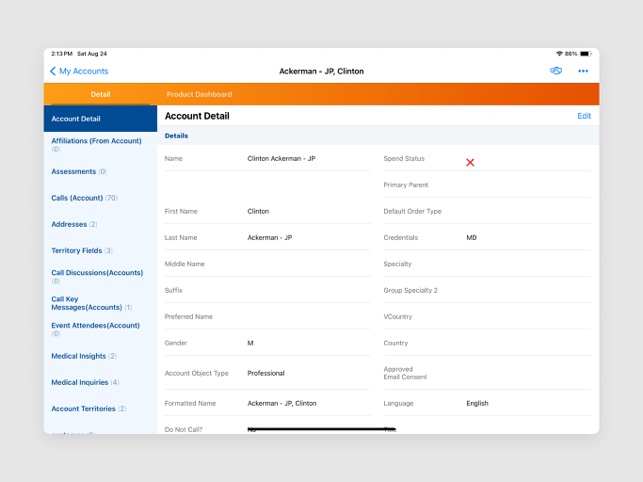Image resolution: width=643 pixels, height=482 pixels.
Task: Tap the battery icon in status bar
Action: pos(585,54)
